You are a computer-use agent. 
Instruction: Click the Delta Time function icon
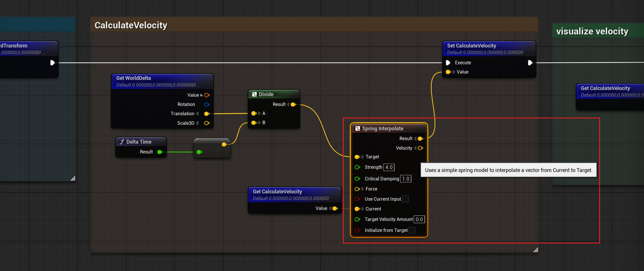tap(122, 142)
